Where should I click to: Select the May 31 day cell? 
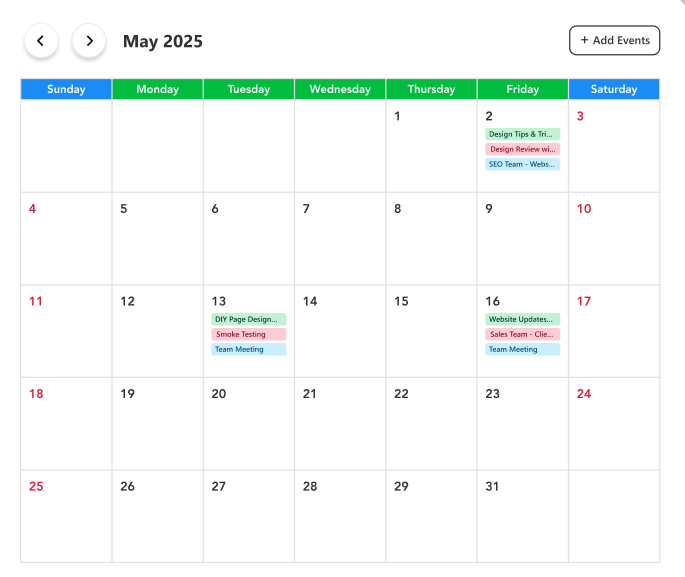522,516
